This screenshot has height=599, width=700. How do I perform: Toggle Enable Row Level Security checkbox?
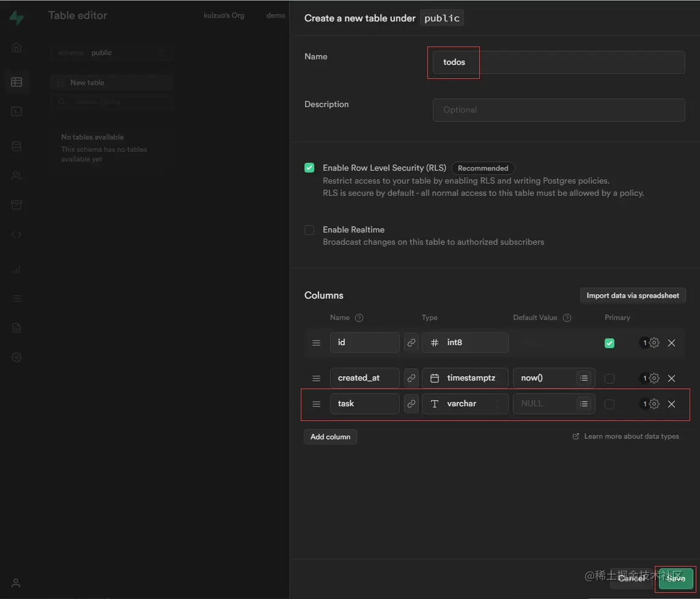point(309,168)
